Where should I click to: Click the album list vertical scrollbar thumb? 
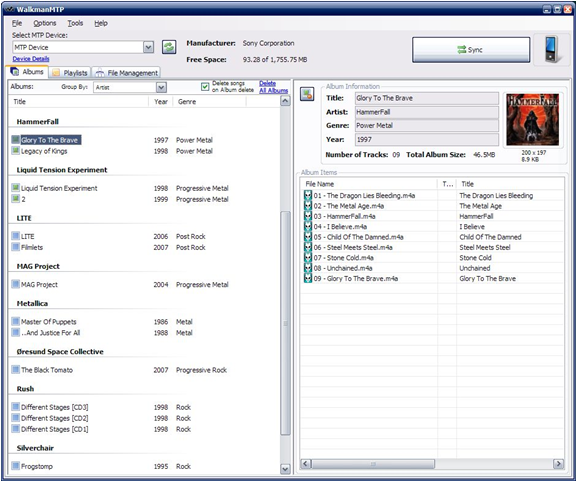pos(285,323)
